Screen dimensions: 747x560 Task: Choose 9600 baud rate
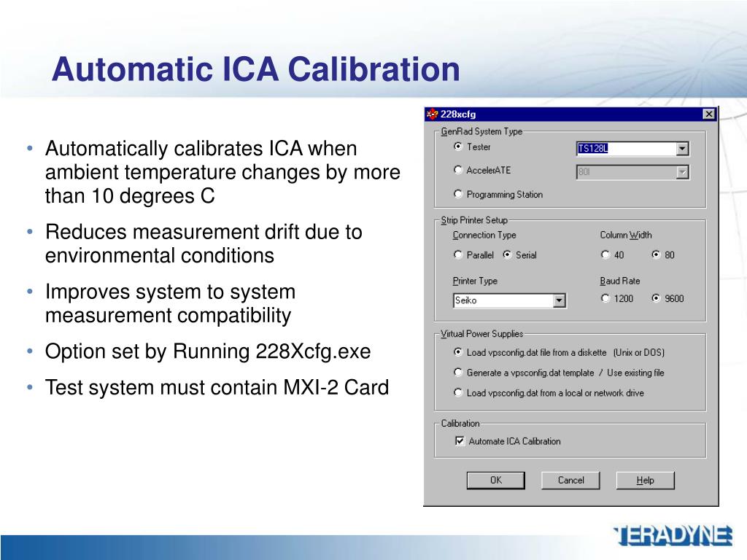(x=656, y=298)
